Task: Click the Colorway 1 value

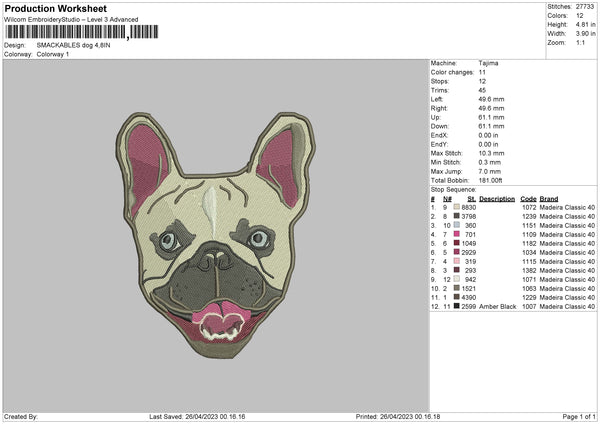Action: [x=53, y=54]
